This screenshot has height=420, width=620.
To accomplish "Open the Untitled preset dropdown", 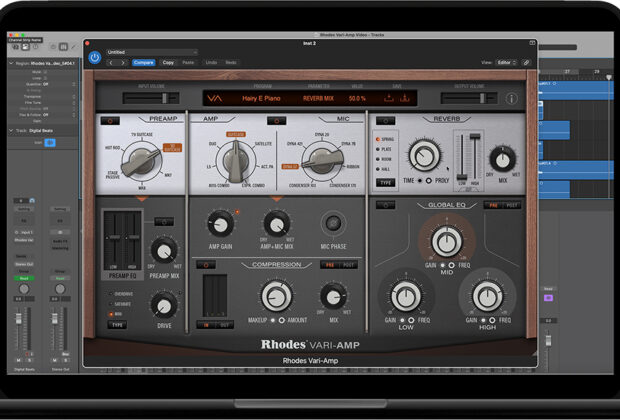I will tap(150, 51).
